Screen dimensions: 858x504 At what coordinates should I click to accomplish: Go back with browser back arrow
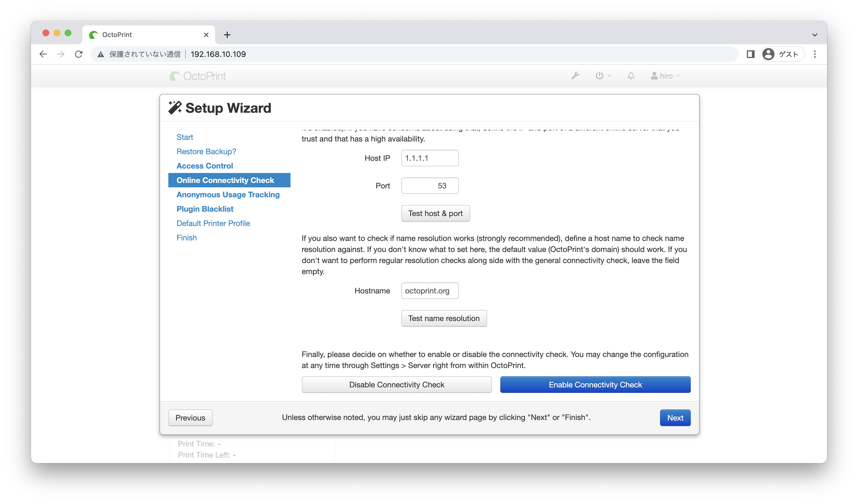[x=43, y=54]
